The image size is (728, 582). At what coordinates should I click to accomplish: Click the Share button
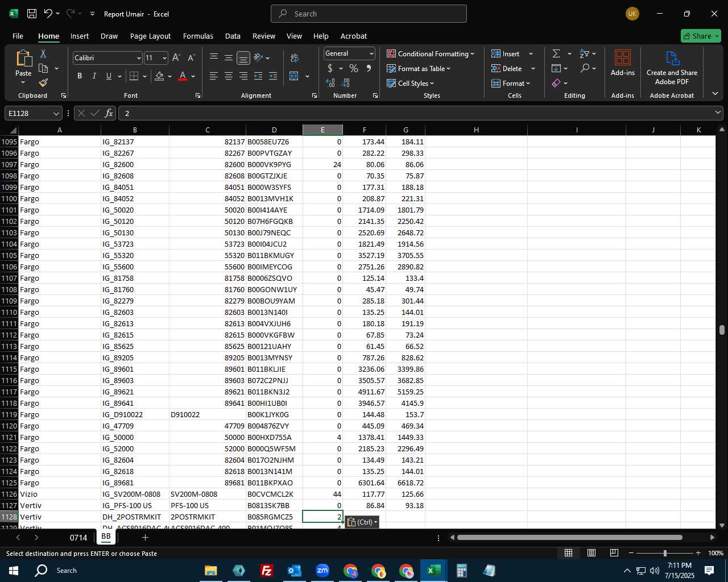click(x=701, y=36)
